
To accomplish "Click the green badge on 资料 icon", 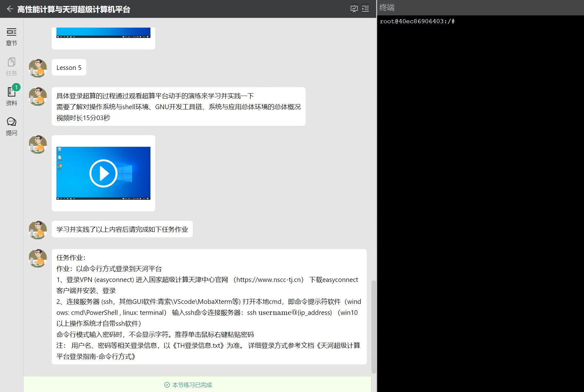I will [16, 87].
